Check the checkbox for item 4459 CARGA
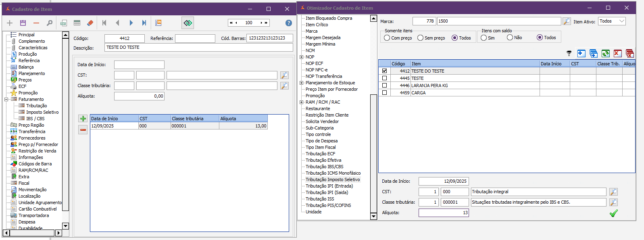Screen dimensions: 644x240 (384, 93)
